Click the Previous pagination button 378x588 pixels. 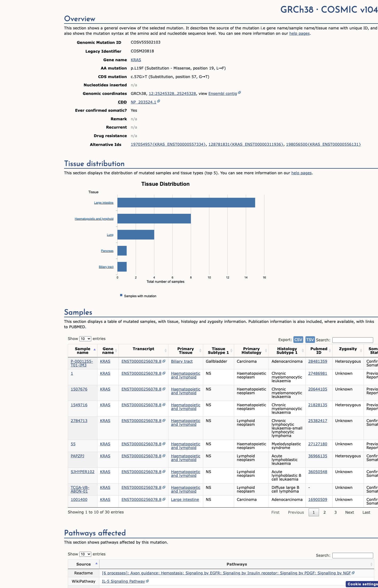pyautogui.click(x=296, y=512)
